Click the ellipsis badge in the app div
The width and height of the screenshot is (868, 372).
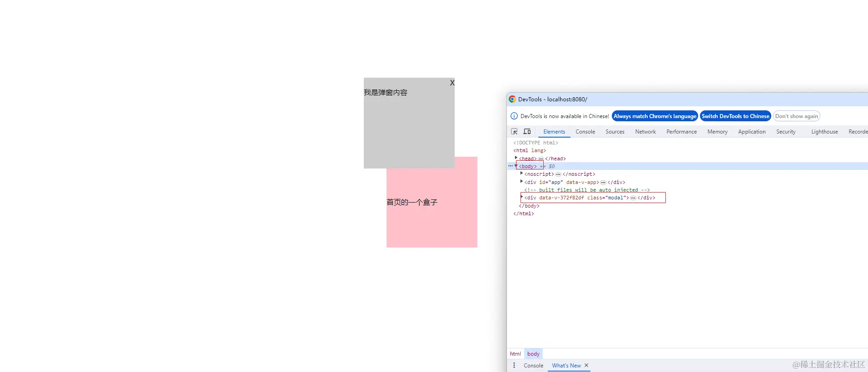click(603, 182)
